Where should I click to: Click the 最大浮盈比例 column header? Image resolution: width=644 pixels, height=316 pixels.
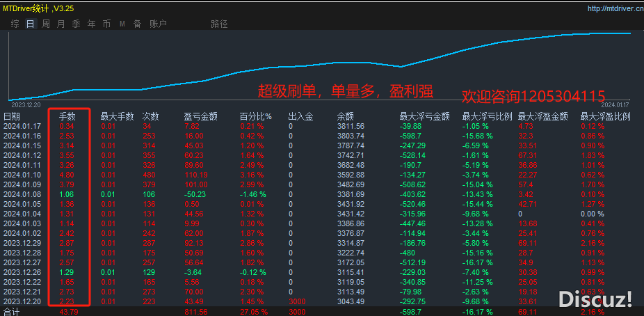pos(605,117)
